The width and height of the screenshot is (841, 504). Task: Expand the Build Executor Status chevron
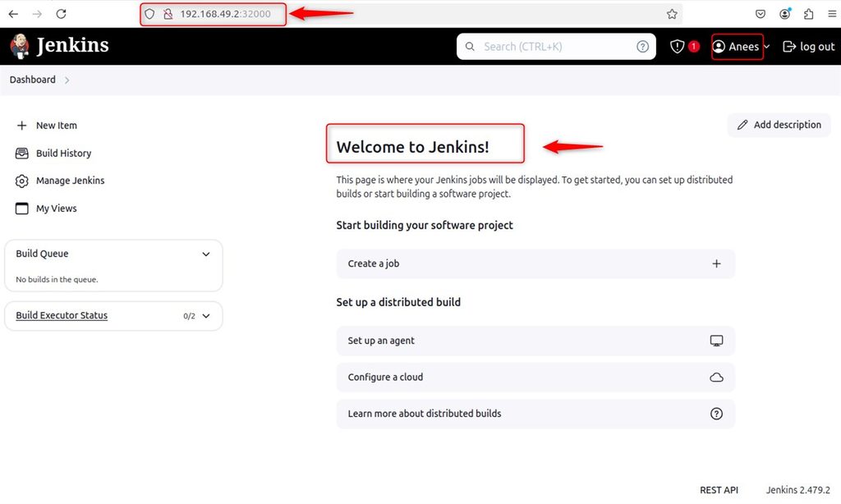(206, 316)
